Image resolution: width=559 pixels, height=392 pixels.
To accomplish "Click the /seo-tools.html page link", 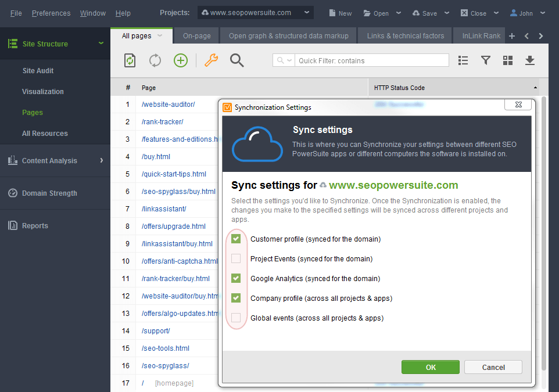I will (166, 348).
